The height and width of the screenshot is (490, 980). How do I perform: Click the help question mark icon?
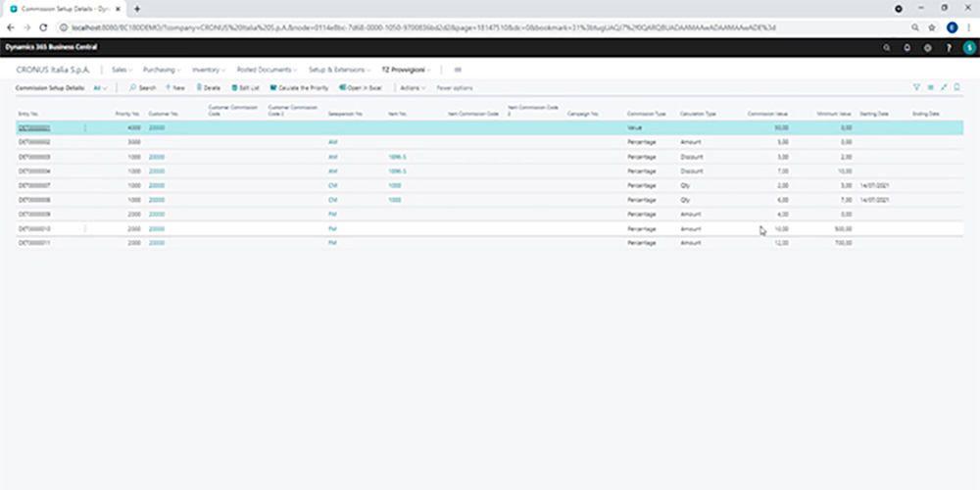[948, 47]
